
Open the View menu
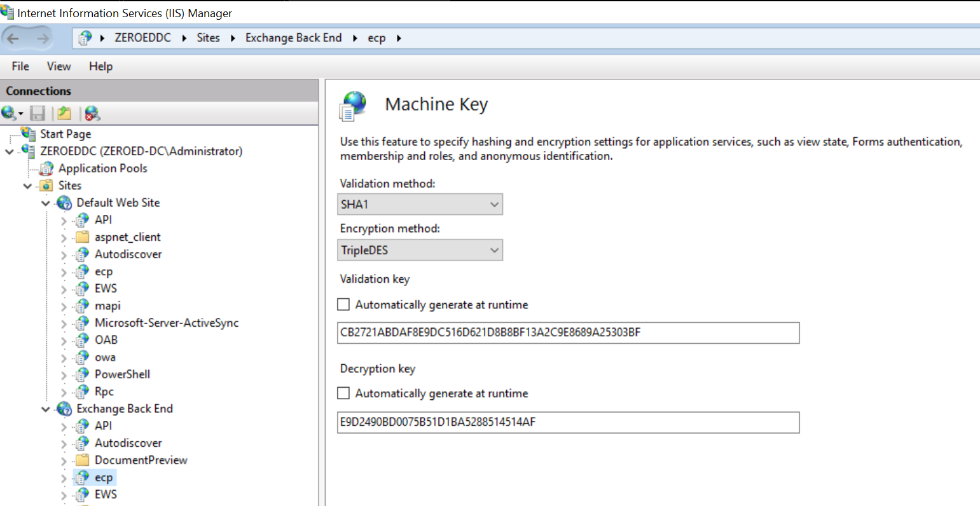click(x=59, y=66)
